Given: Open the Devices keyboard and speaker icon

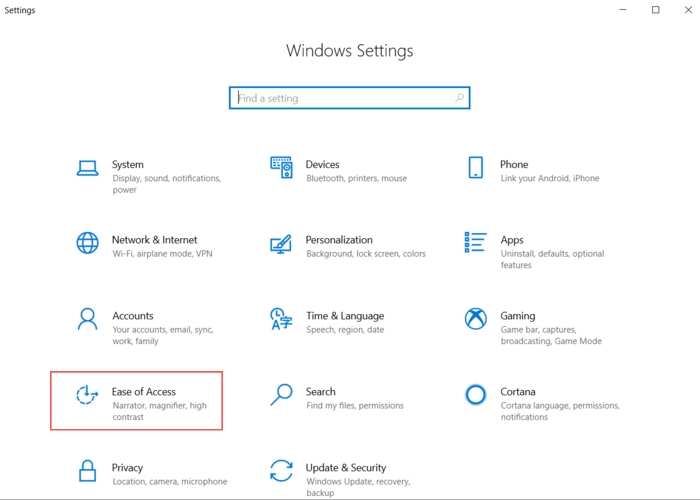Looking at the screenshot, I should pos(282,167).
